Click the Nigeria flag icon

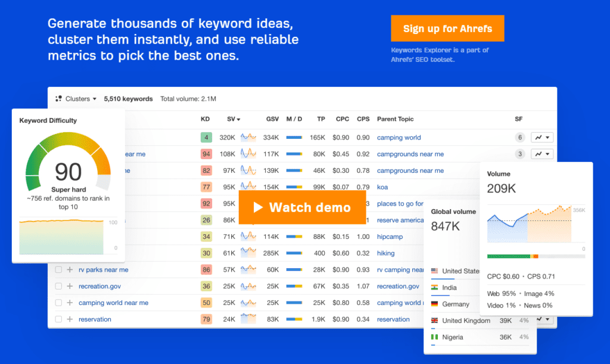tap(434, 337)
